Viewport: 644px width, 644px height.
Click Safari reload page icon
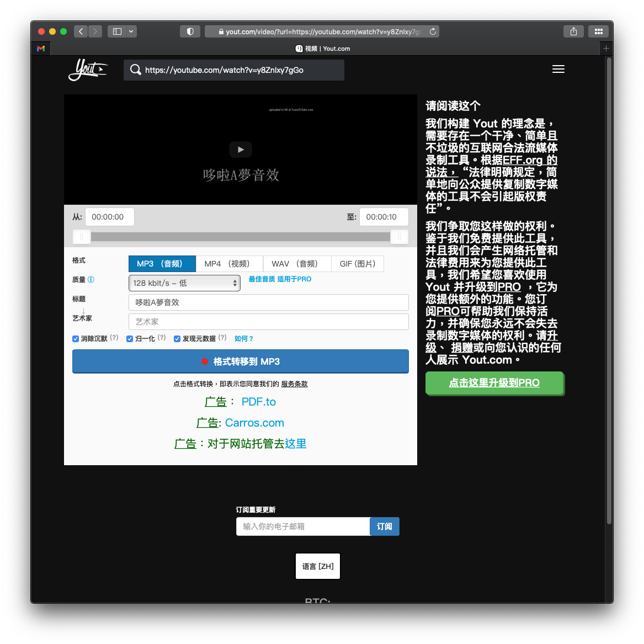(x=433, y=31)
